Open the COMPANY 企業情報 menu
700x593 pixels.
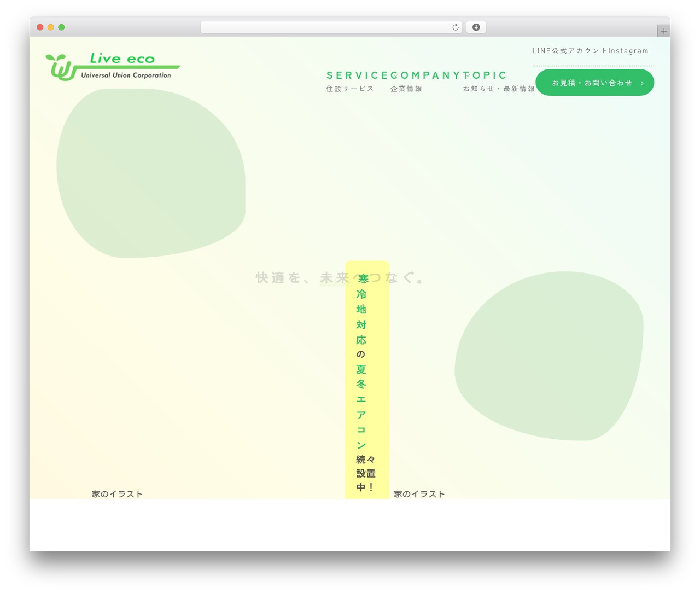[425, 81]
